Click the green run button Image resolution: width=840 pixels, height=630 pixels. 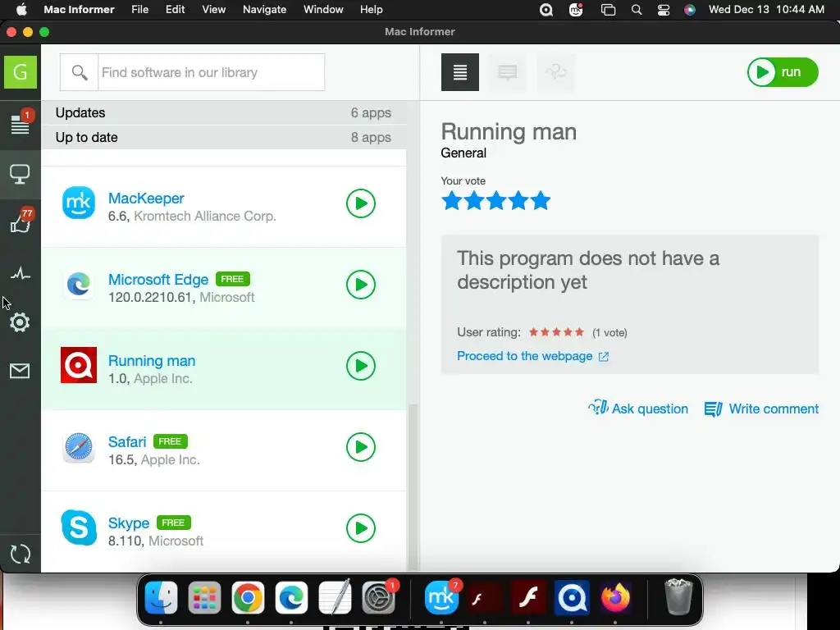point(783,72)
